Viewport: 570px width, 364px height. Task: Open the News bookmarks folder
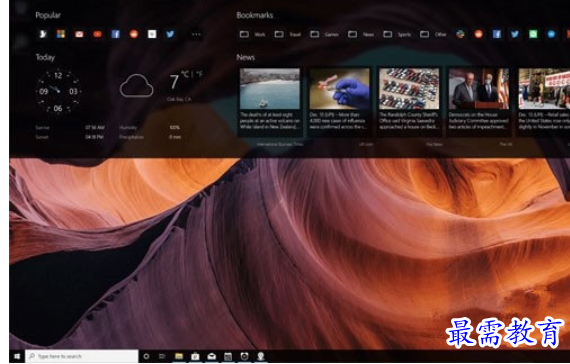[361, 34]
